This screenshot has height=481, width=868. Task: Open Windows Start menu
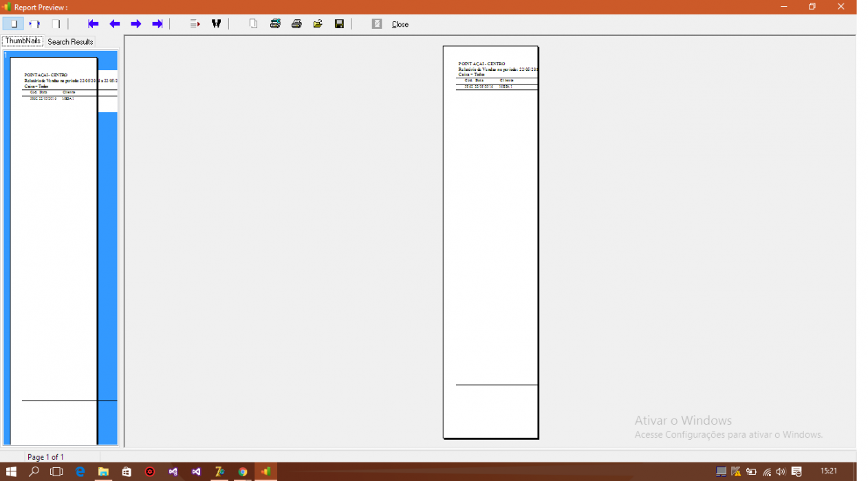11,471
